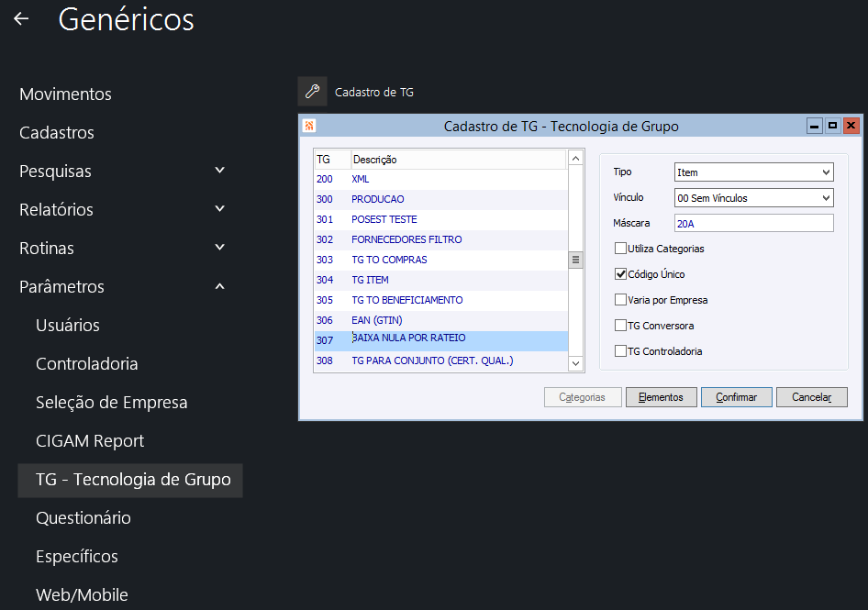The width and height of the screenshot is (868, 610).
Task: Click the orange app icon in the dialog title bar
Action: tap(309, 126)
